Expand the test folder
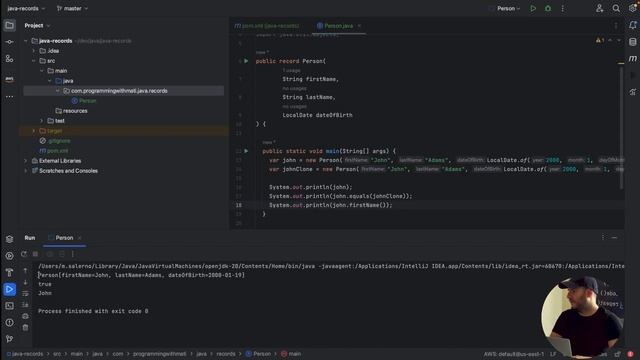 pyautogui.click(x=42, y=121)
